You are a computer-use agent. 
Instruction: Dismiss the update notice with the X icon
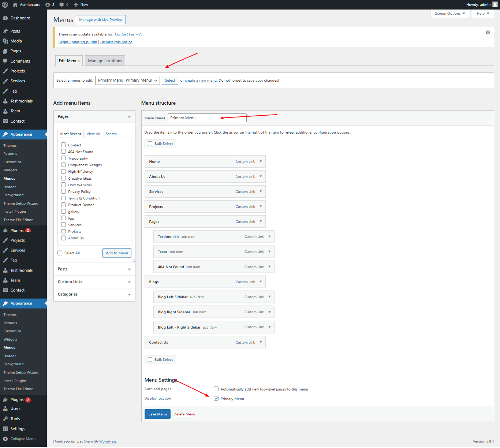488,33
